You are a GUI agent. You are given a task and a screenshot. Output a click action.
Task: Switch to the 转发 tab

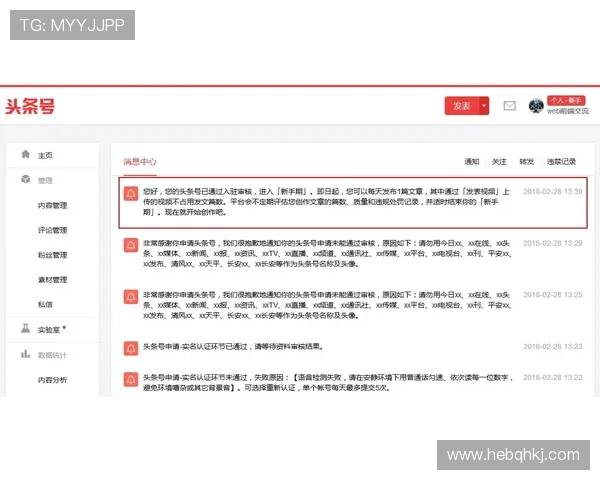[x=527, y=162]
